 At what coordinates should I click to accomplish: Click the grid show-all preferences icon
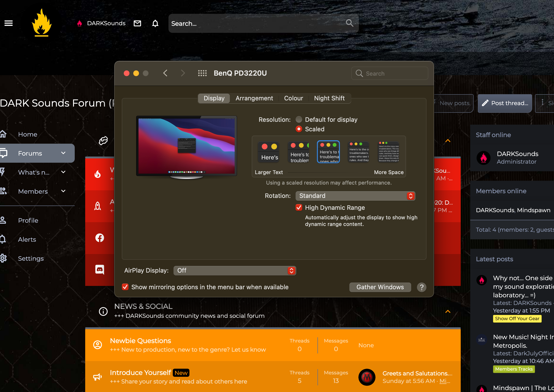[x=202, y=73]
